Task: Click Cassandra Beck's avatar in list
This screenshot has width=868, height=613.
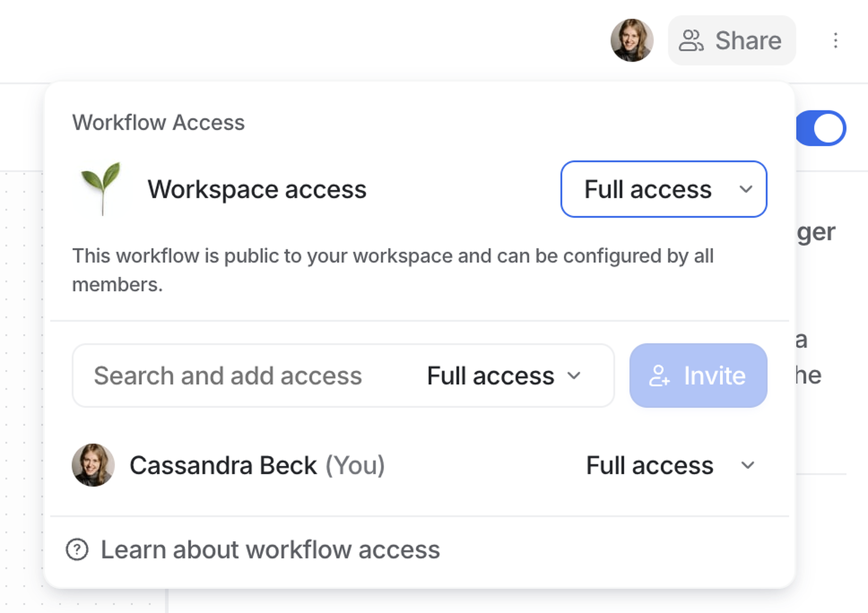Action: [x=93, y=465]
